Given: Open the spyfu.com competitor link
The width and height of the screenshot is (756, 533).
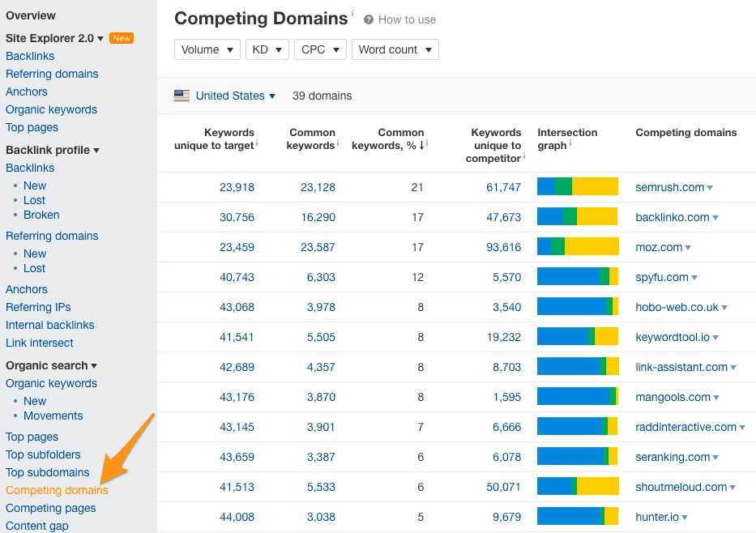Looking at the screenshot, I should coord(661,278).
